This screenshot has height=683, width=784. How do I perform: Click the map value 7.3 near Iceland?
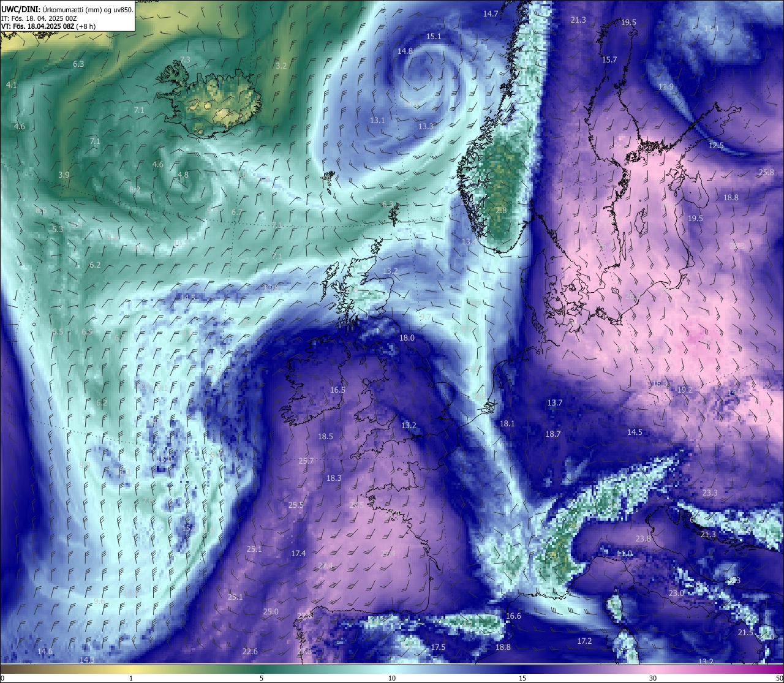pyautogui.click(x=185, y=60)
